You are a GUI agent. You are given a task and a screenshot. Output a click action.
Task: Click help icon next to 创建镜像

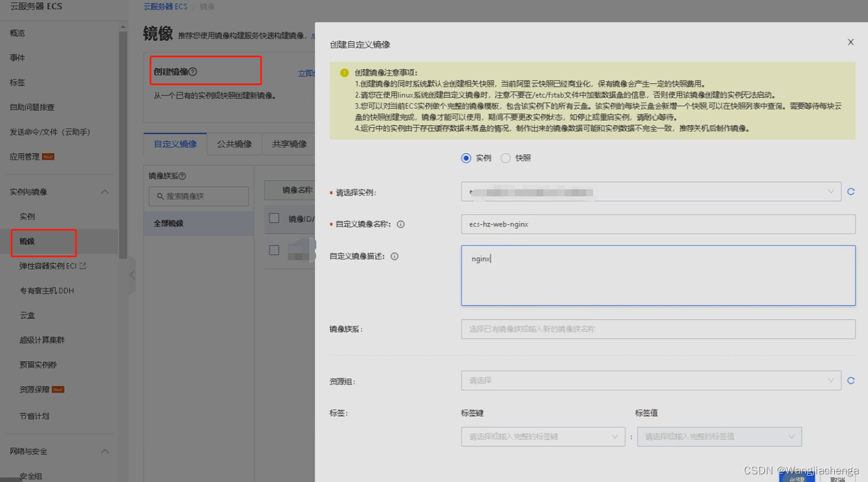pyautogui.click(x=193, y=72)
